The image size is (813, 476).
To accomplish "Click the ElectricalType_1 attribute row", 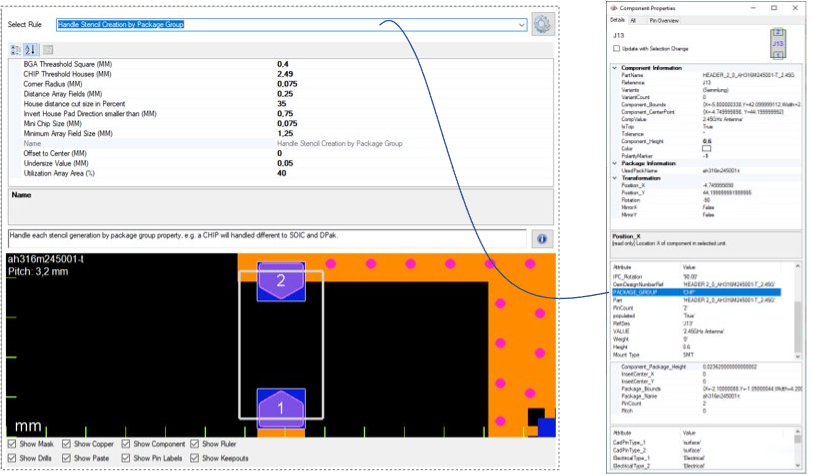I will [x=703, y=458].
